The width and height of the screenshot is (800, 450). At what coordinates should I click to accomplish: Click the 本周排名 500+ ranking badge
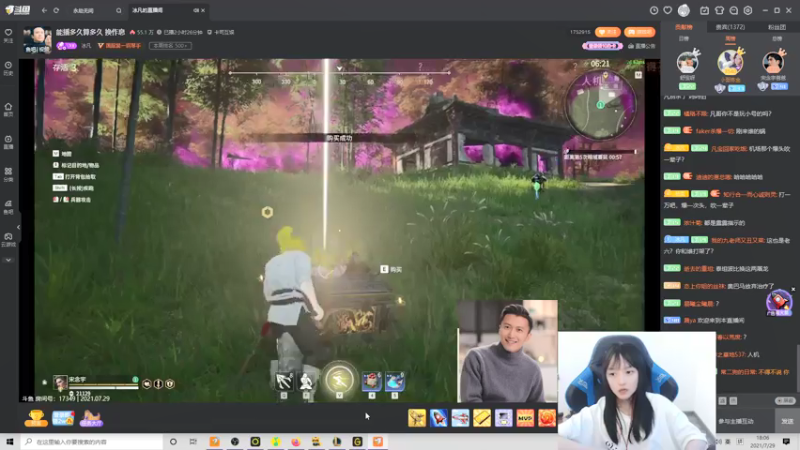coord(170,46)
